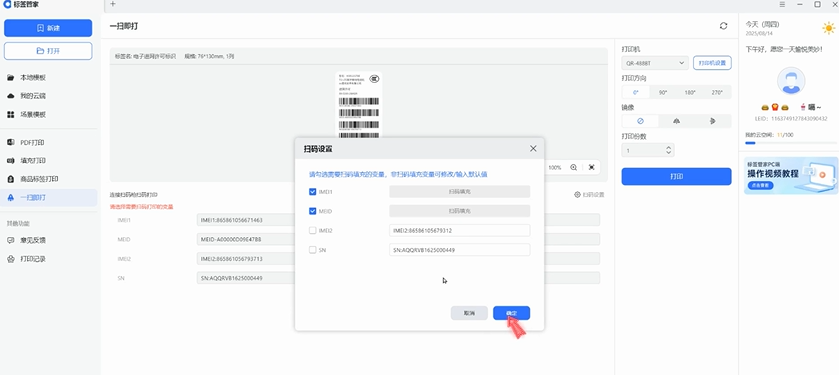This screenshot has width=839, height=375.
Task: Click the 打开 (Open) button
Action: [48, 51]
